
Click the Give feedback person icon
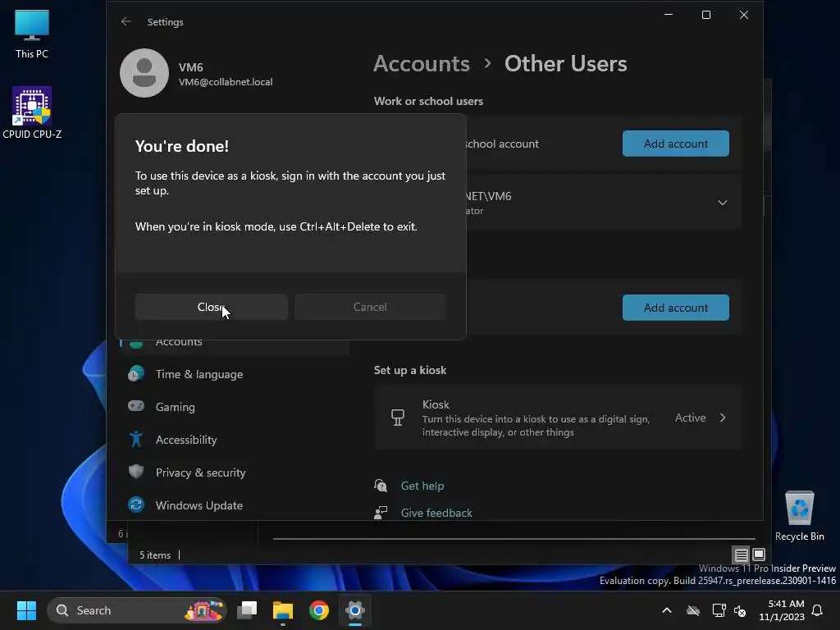pyautogui.click(x=381, y=512)
